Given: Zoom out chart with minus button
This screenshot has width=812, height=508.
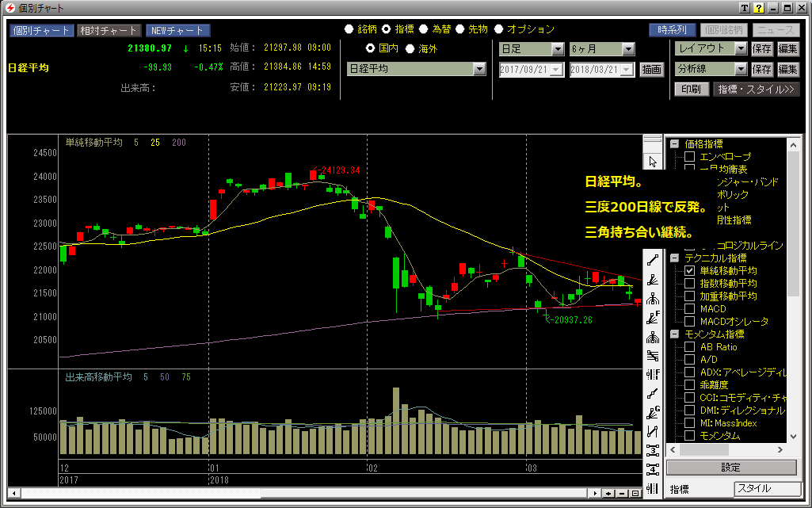Looking at the screenshot, I should pyautogui.click(x=622, y=494).
